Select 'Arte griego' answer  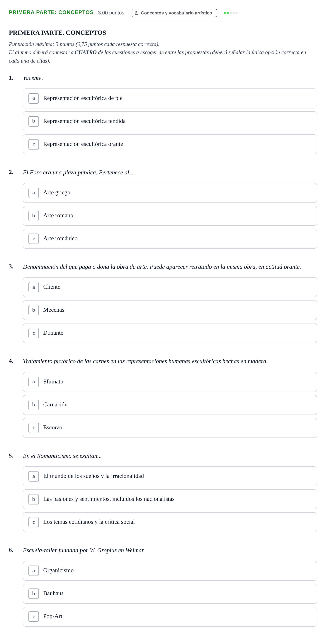click(x=170, y=193)
